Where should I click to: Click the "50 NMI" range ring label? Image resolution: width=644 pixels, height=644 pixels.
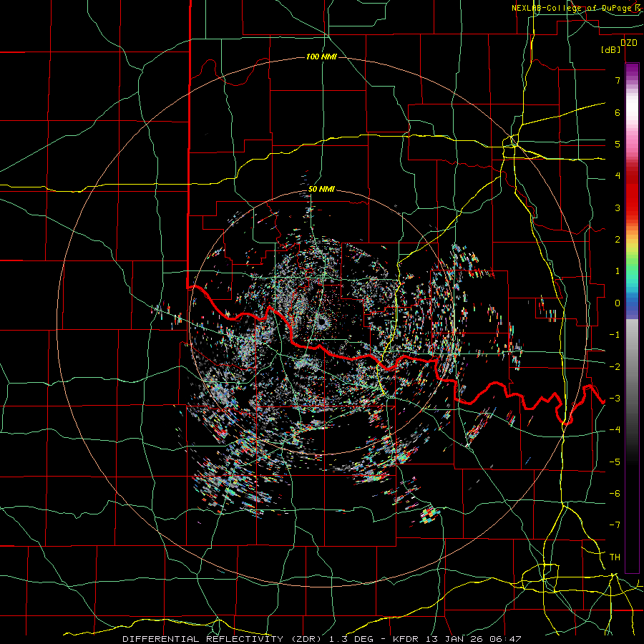pyautogui.click(x=321, y=189)
